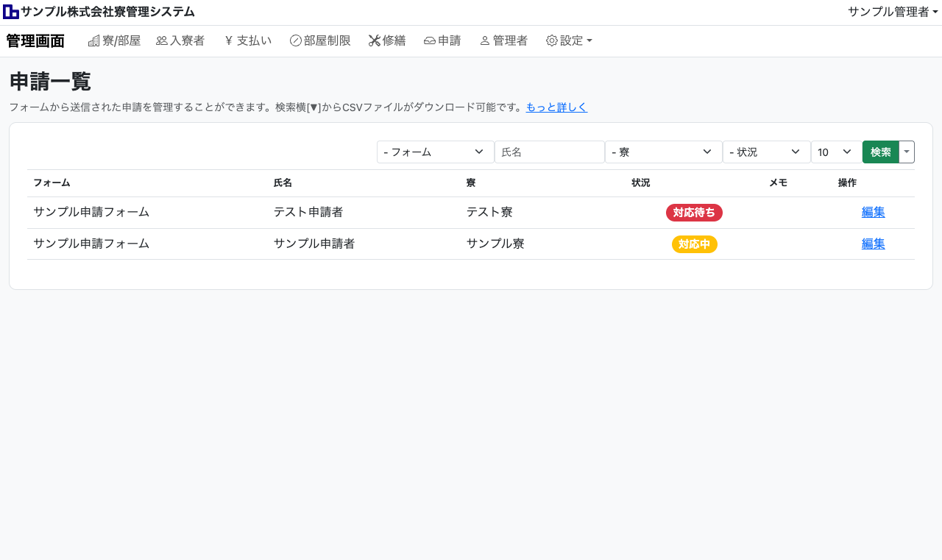Edit the テスト申請者 application row
Image resolution: width=942 pixels, height=560 pixels.
pos(873,213)
